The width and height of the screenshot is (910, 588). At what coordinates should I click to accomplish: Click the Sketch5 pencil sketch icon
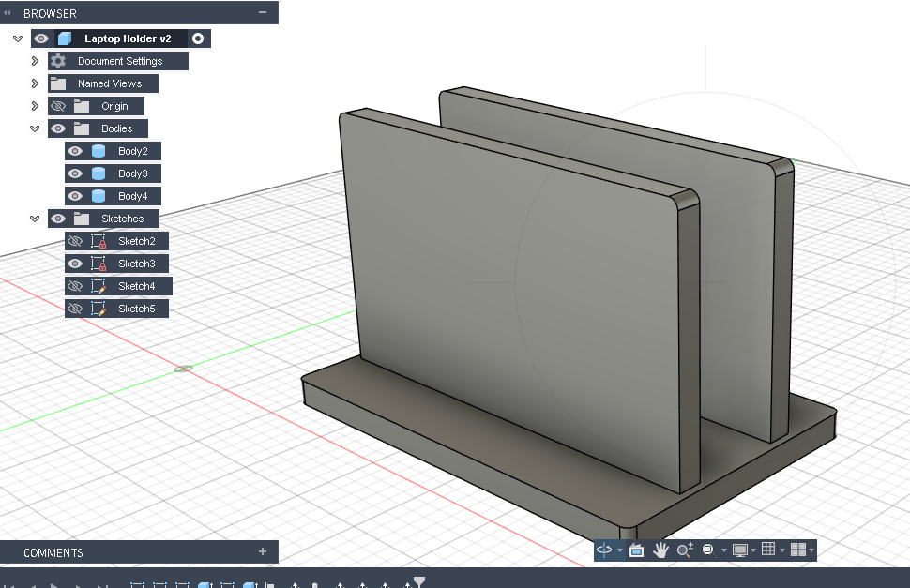tap(99, 309)
